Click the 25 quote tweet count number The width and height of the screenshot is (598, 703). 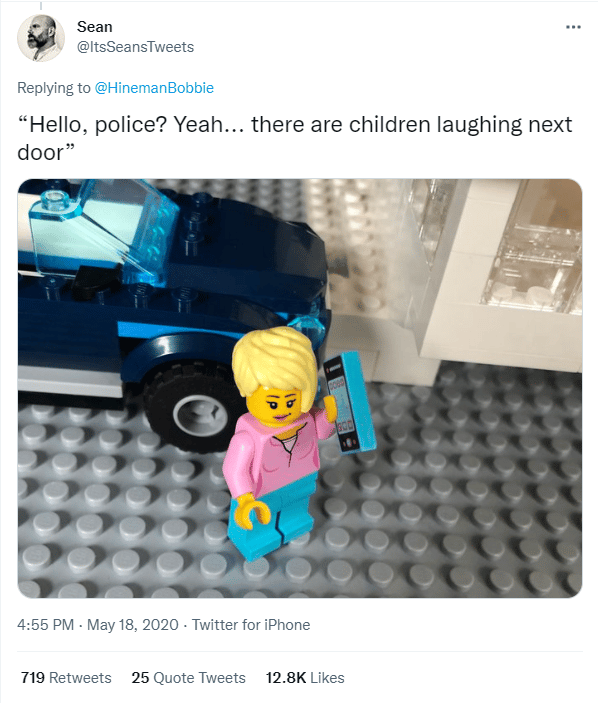click(140, 677)
